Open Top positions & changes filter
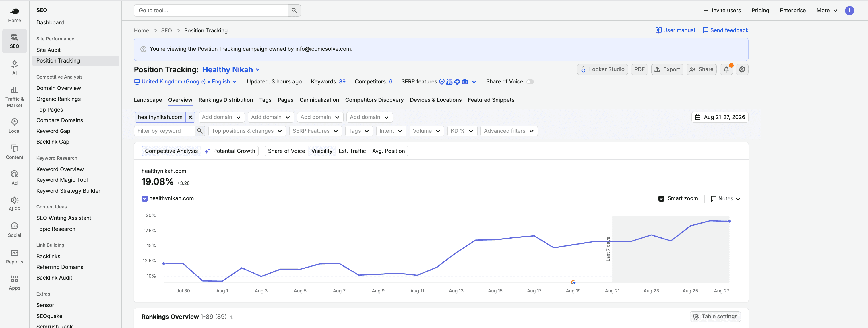This screenshot has height=328, width=868. coord(247,131)
